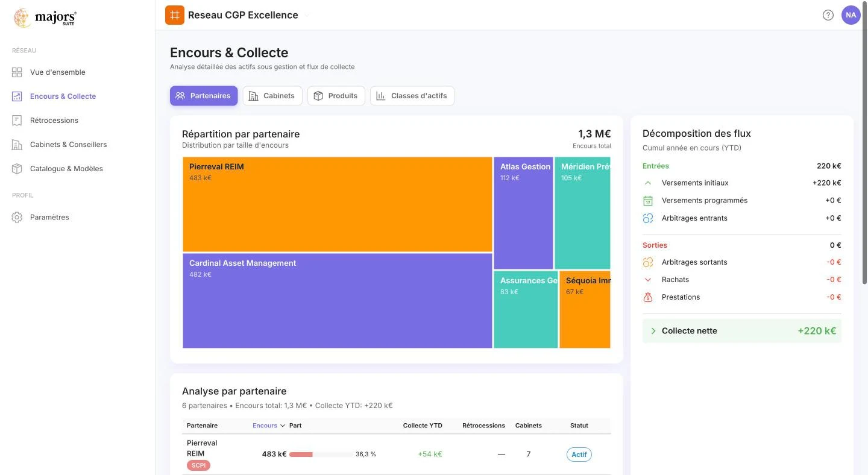Image resolution: width=868 pixels, height=475 pixels.
Task: Click the Vue d'ensemble grid icon
Action: pyautogui.click(x=17, y=72)
